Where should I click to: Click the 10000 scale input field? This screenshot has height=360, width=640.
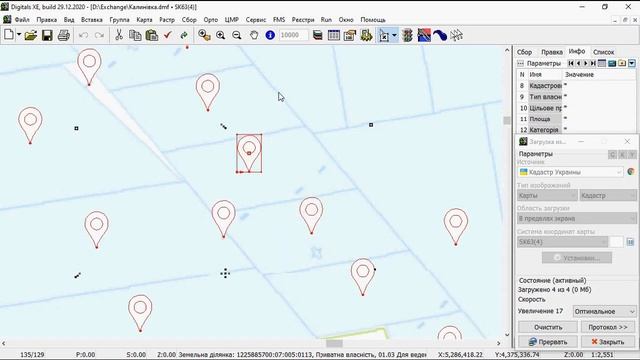293,36
